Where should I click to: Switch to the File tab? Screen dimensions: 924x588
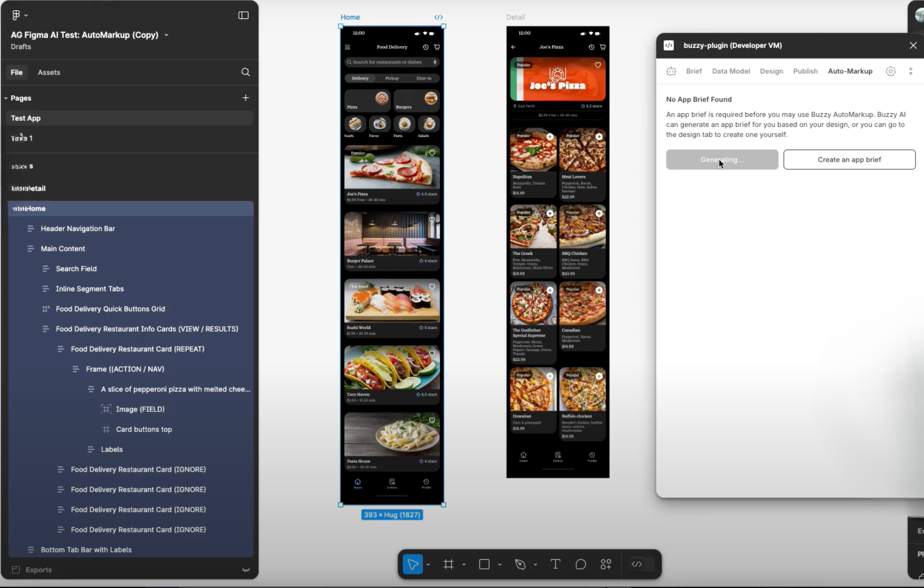[17, 72]
